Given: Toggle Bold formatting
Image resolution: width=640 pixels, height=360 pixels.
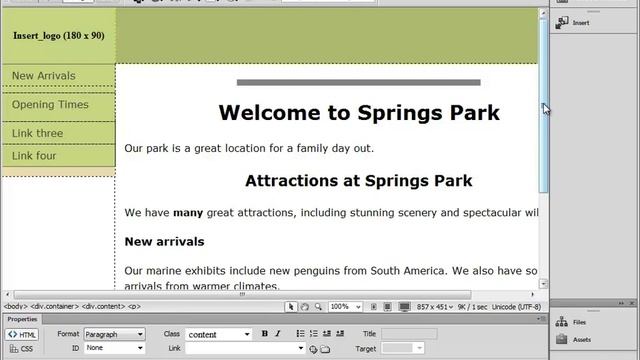Looking at the screenshot, I should pyautogui.click(x=264, y=333).
